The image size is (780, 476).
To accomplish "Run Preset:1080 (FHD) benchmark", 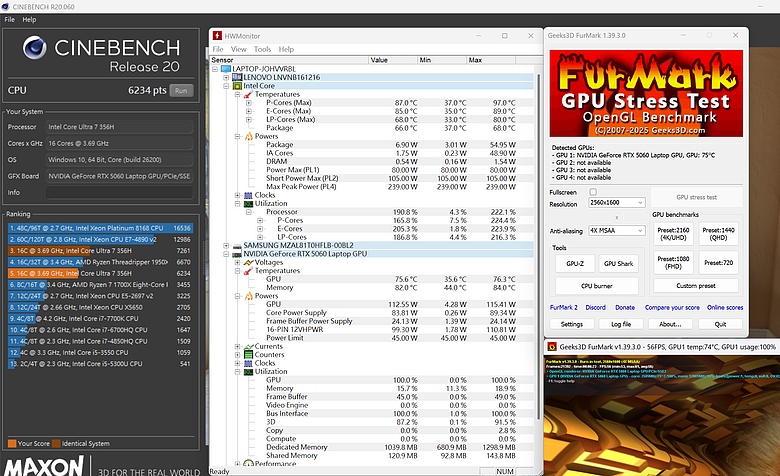I will pos(673,263).
